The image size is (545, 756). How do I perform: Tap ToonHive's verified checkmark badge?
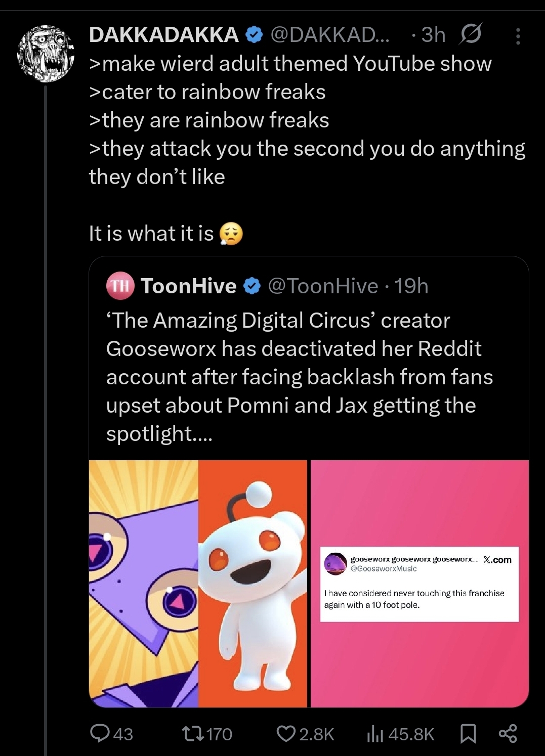point(252,286)
